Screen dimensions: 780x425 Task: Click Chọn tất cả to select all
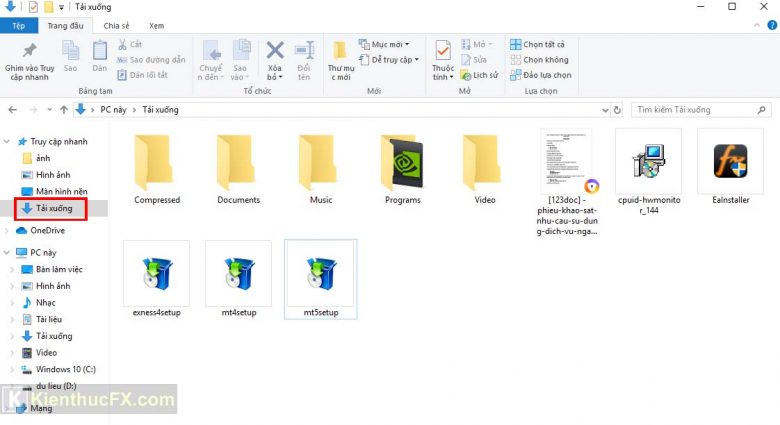click(538, 45)
